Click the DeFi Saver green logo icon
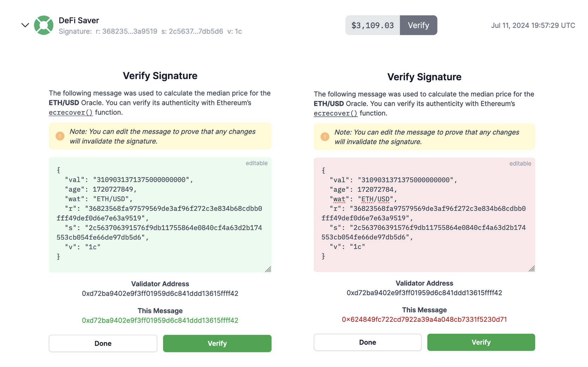The image size is (588, 367). (44, 25)
